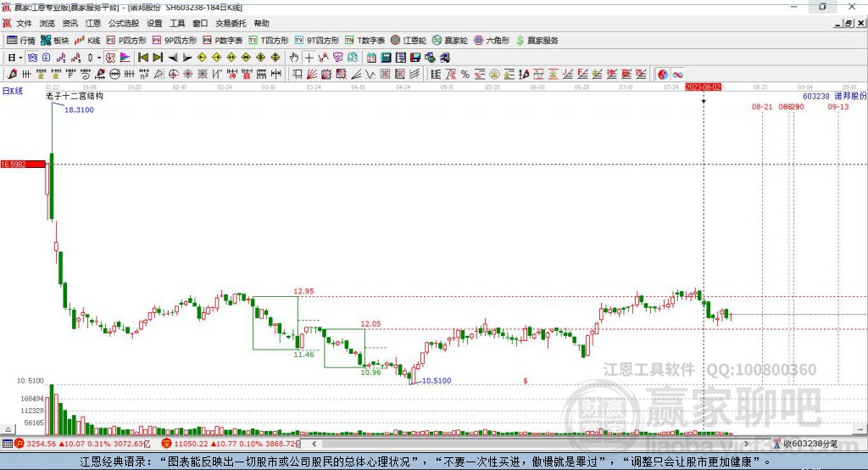Expand the 日 period dropdown arrow
868x470 pixels.
click(x=20, y=58)
